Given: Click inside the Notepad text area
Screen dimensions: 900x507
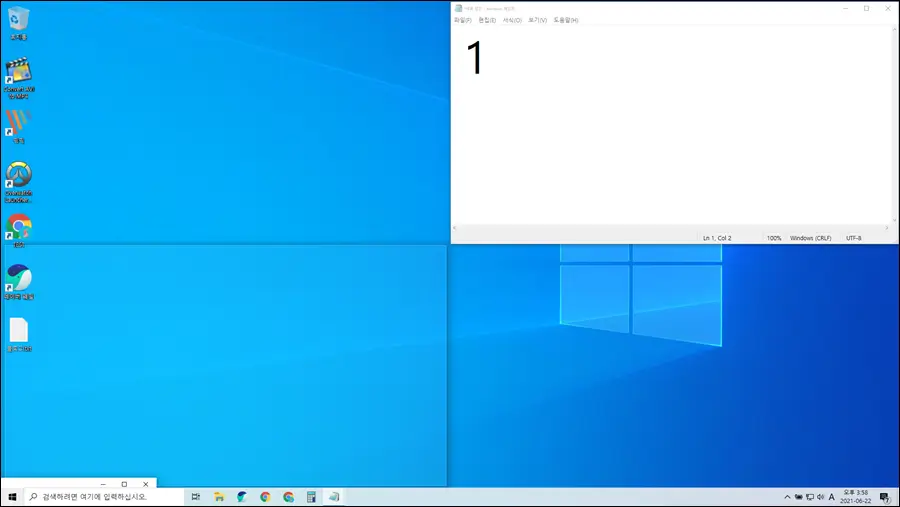Looking at the screenshot, I should [x=672, y=125].
